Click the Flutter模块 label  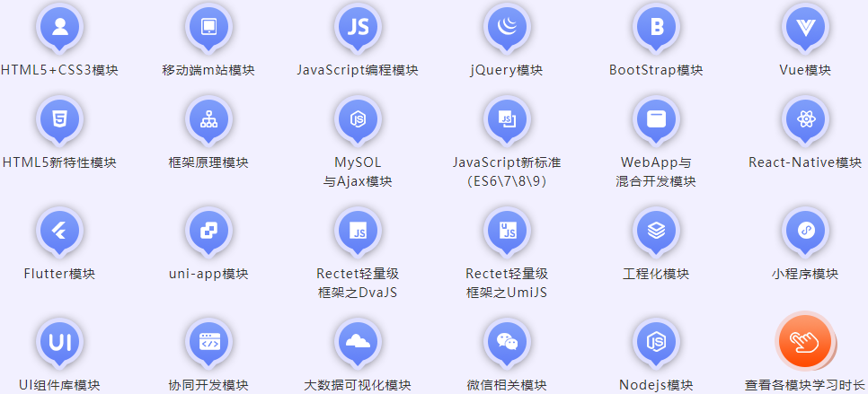(59, 274)
